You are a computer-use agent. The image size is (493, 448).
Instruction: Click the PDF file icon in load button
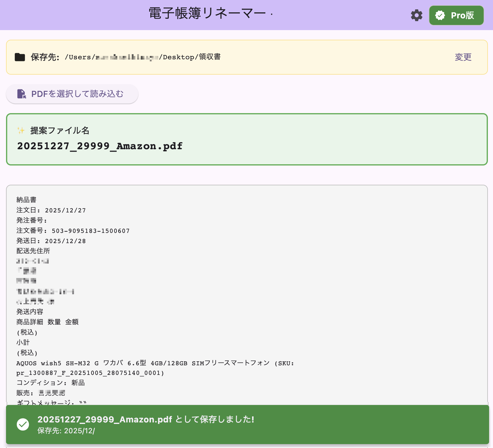22,94
